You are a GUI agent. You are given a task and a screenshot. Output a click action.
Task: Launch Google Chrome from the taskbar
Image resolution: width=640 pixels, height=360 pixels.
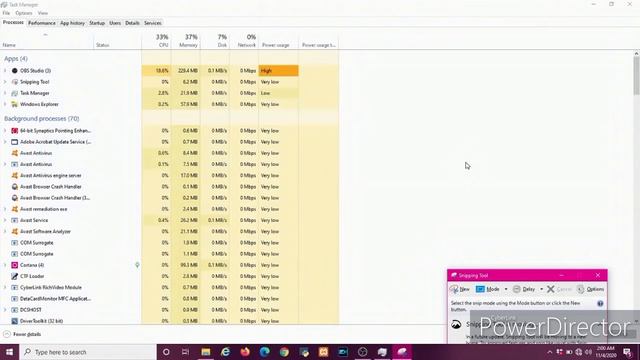click(x=284, y=352)
